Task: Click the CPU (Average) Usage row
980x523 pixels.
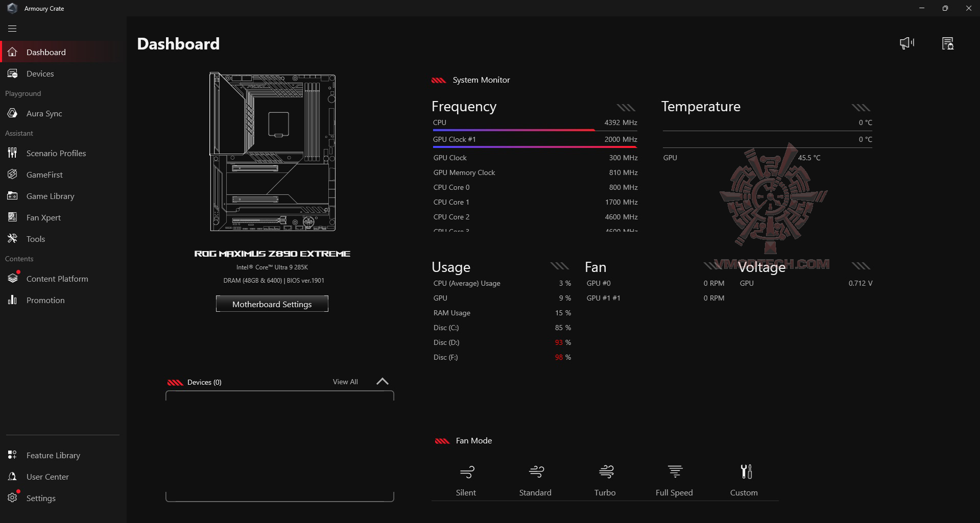Action: (502, 283)
